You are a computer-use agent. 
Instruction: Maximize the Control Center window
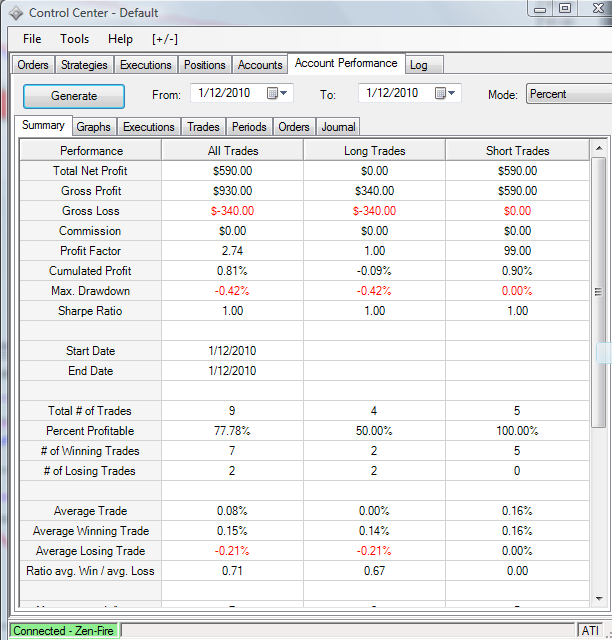coord(565,8)
